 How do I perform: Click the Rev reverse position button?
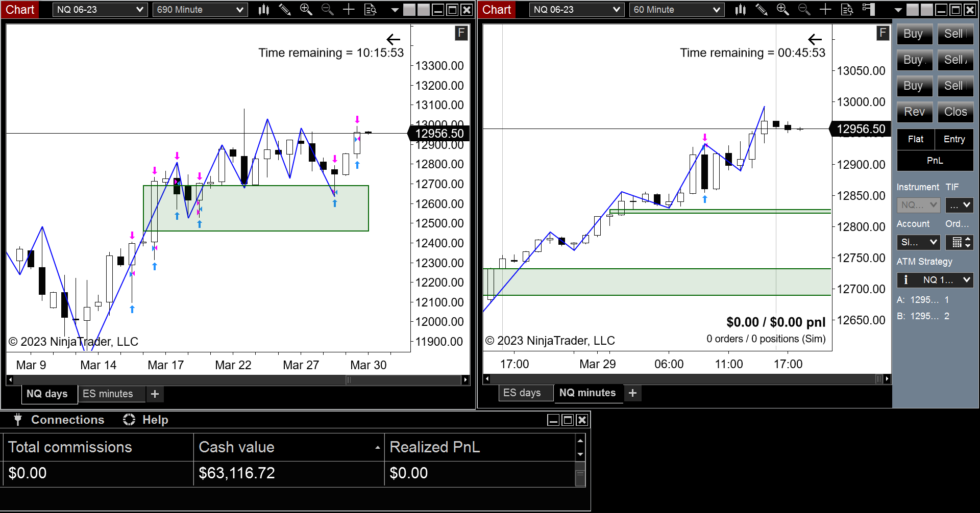915,112
